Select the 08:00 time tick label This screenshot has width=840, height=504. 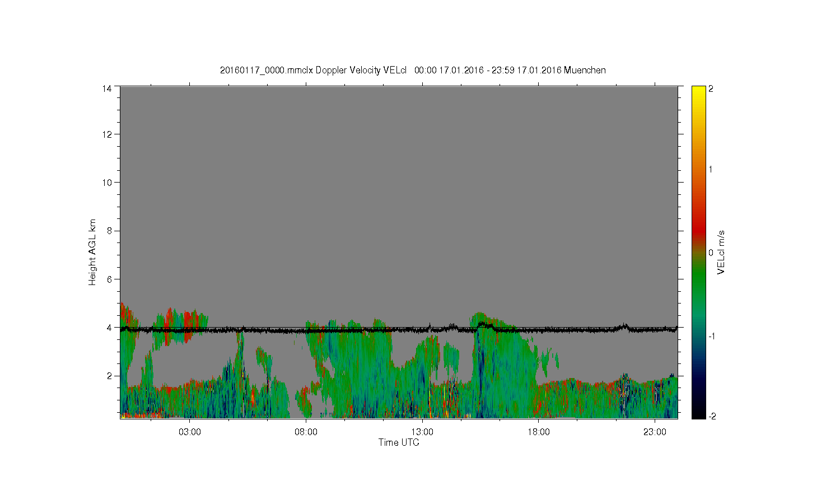coord(306,432)
